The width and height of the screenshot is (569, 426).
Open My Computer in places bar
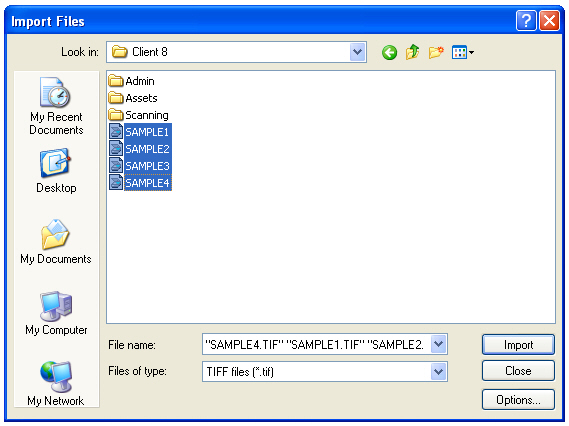pos(56,313)
